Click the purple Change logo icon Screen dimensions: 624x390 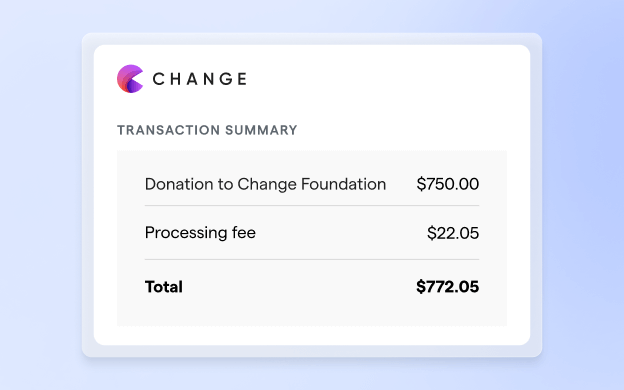pyautogui.click(x=130, y=79)
